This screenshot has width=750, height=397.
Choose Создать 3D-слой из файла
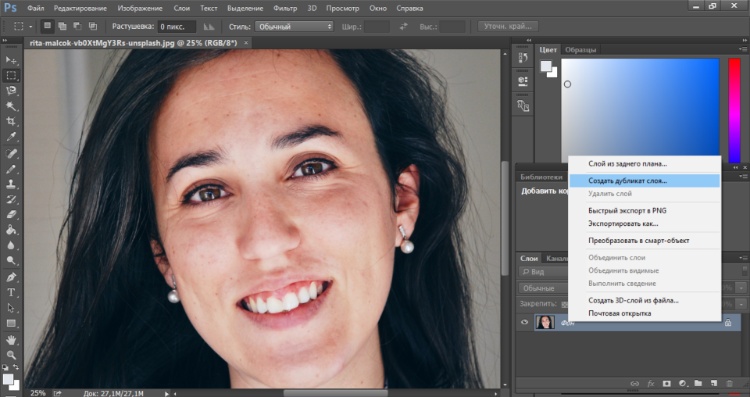click(x=645, y=300)
